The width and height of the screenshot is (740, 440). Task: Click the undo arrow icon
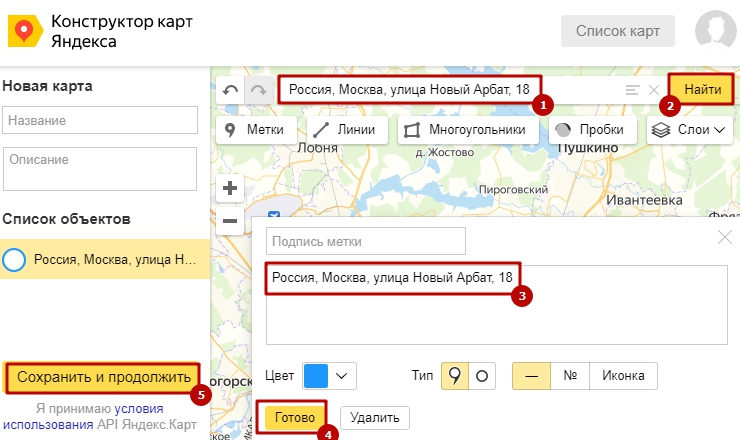click(x=231, y=91)
